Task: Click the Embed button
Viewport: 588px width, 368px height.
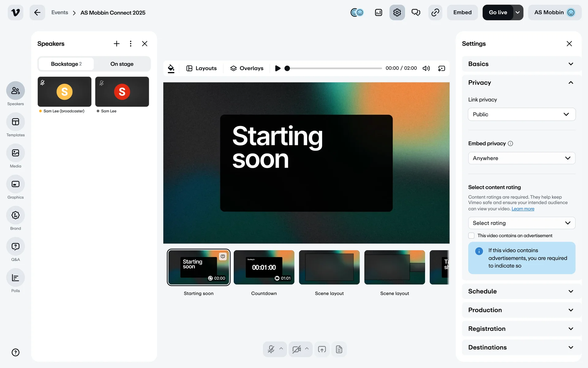Action: [462, 13]
